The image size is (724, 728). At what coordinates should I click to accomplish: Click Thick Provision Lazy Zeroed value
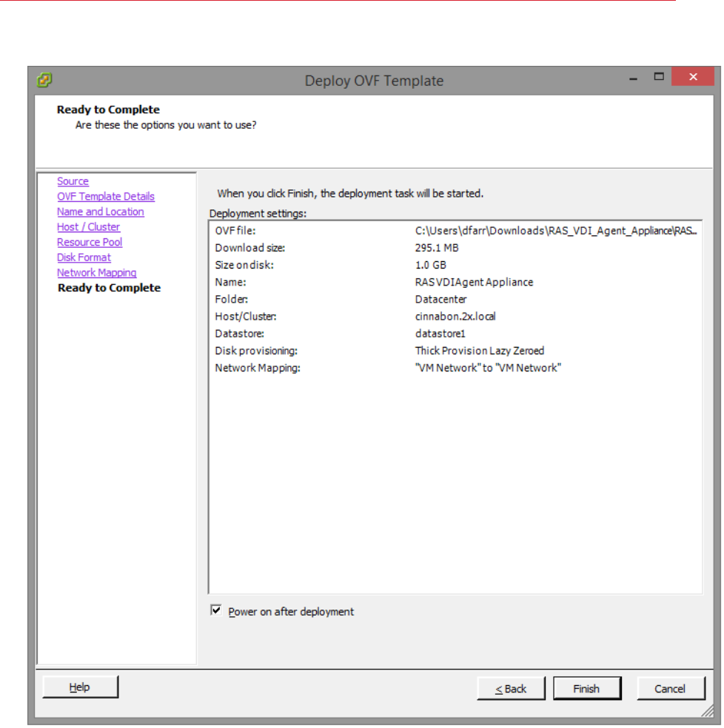[480, 351]
